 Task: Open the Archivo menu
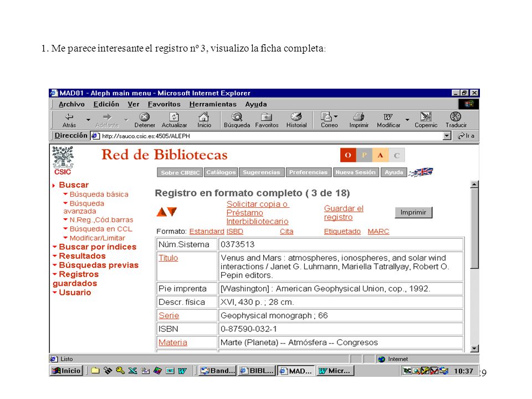71,104
